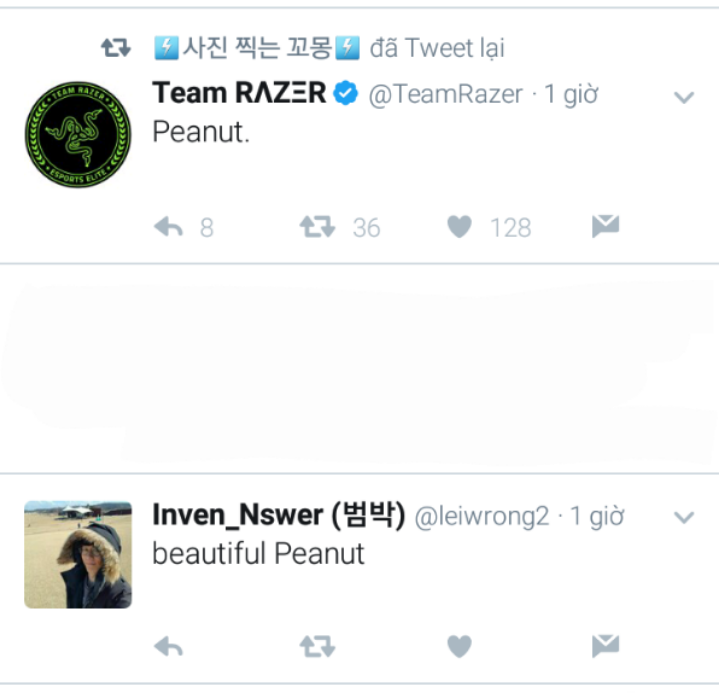Viewport: 719px width, 693px height.
Task: Open the retweet icon beside retweeter name
Action: point(117,47)
